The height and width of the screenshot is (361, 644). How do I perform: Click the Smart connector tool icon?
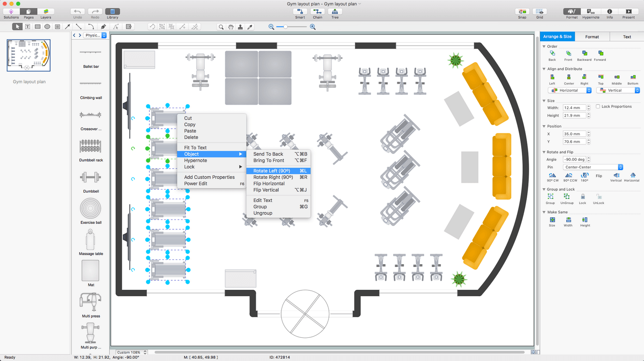pyautogui.click(x=300, y=12)
